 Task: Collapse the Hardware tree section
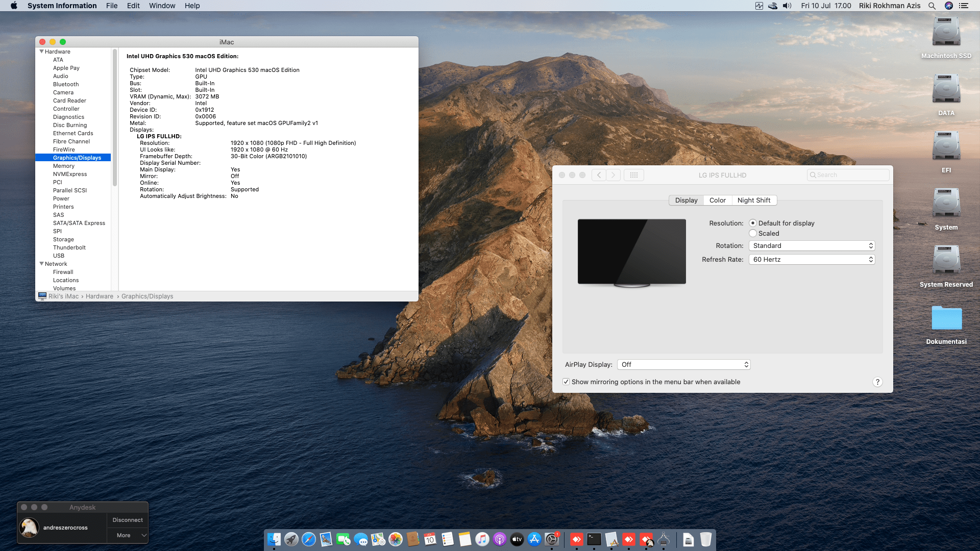coord(41,52)
